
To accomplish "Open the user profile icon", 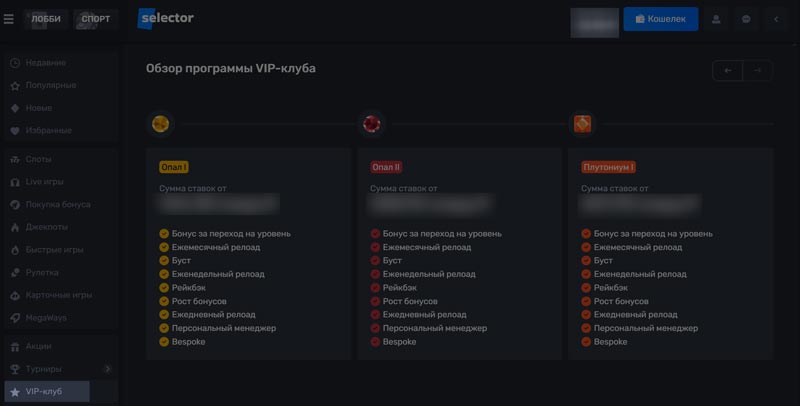I will [715, 19].
